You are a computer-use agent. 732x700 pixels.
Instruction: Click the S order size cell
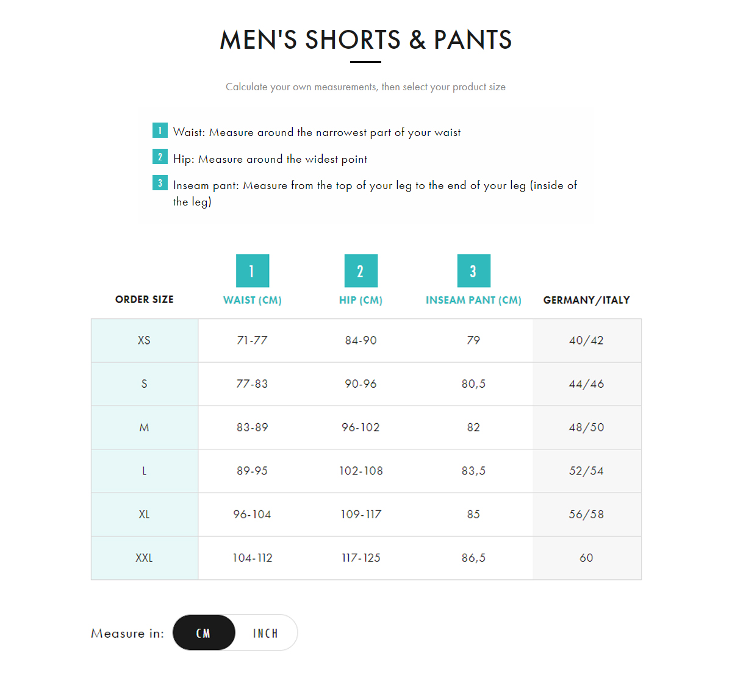click(x=145, y=384)
